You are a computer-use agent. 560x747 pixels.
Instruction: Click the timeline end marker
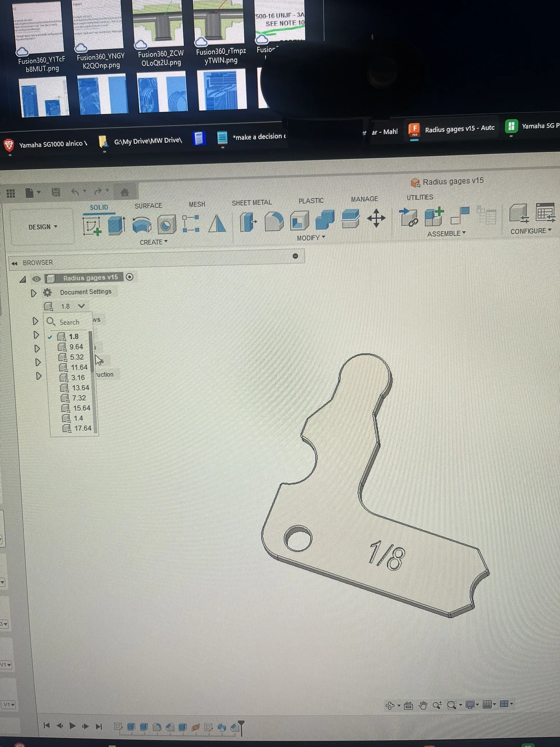point(241,727)
